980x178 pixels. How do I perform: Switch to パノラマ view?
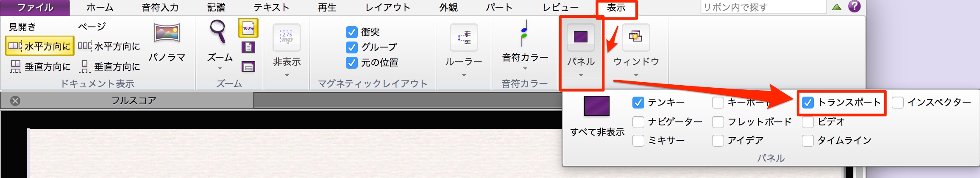(x=167, y=42)
